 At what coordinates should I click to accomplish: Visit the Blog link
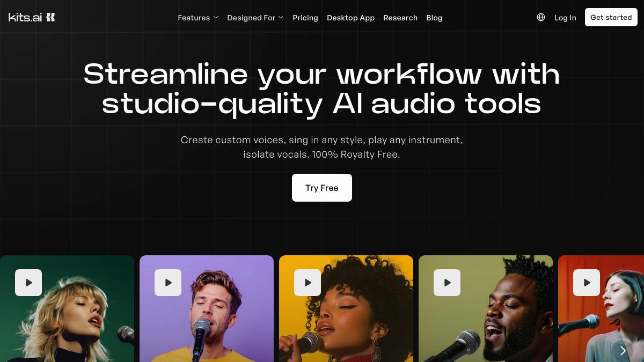[x=434, y=18]
